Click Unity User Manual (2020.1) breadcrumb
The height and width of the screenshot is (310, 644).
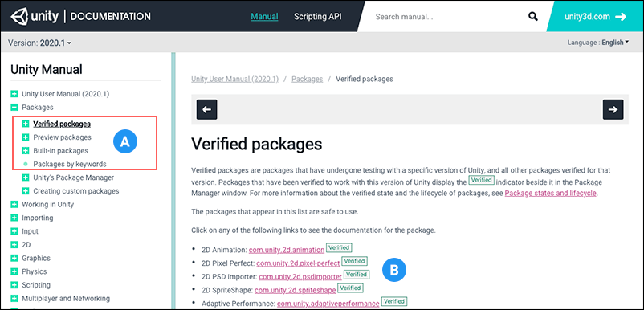point(235,79)
